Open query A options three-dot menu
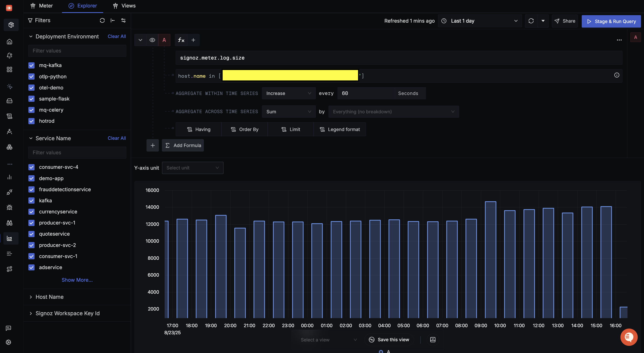This screenshot has width=644, height=353. (619, 40)
